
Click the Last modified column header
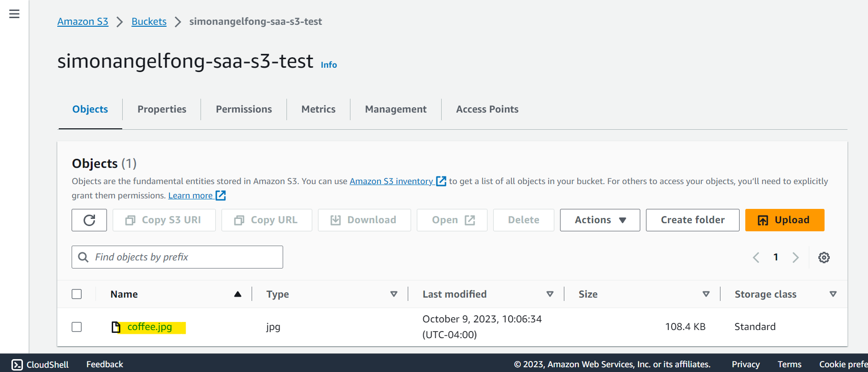[x=455, y=294]
